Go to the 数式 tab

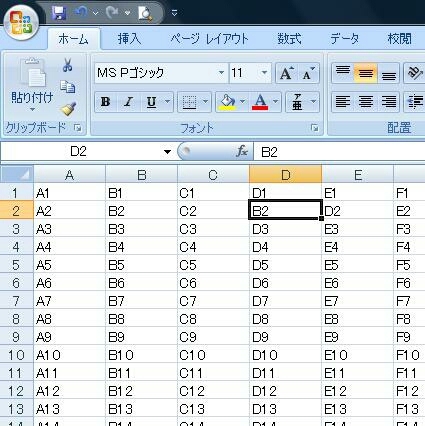point(290,39)
